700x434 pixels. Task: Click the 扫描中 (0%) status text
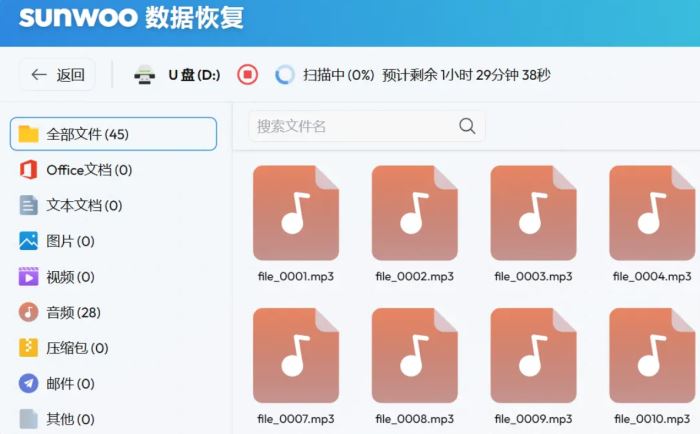(339, 75)
